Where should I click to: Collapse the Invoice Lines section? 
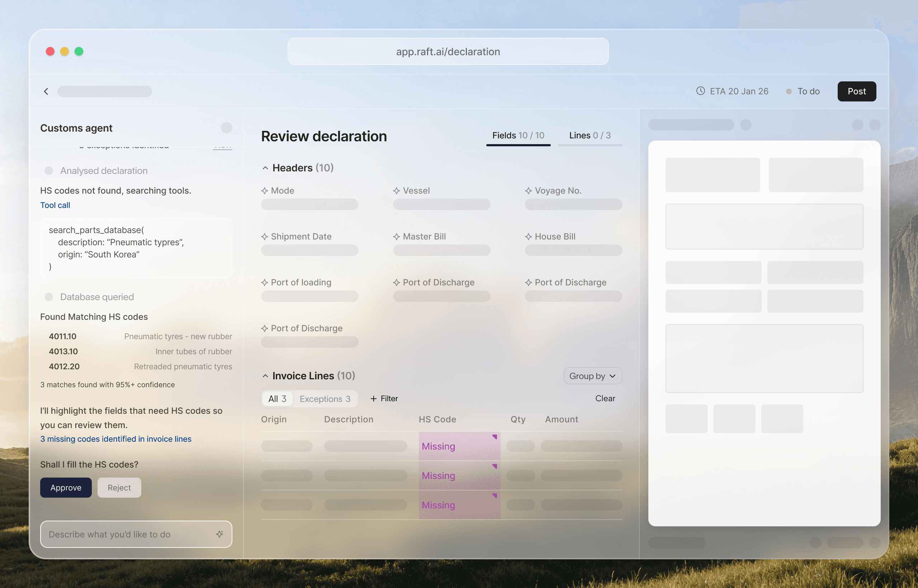(x=265, y=376)
